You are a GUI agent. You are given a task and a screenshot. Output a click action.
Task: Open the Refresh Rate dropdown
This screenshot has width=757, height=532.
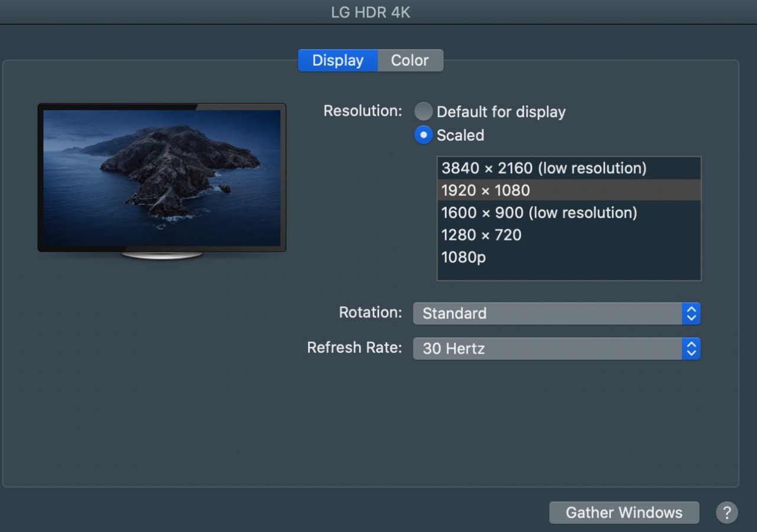coord(557,349)
